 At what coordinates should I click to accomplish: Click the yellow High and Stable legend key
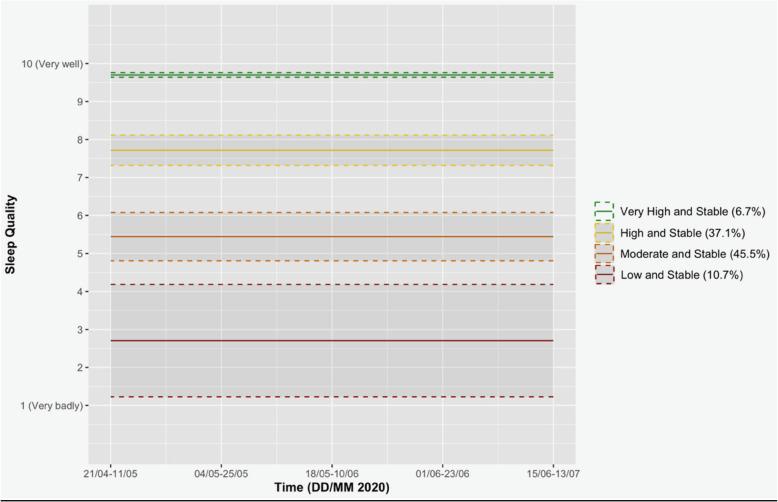pos(603,232)
